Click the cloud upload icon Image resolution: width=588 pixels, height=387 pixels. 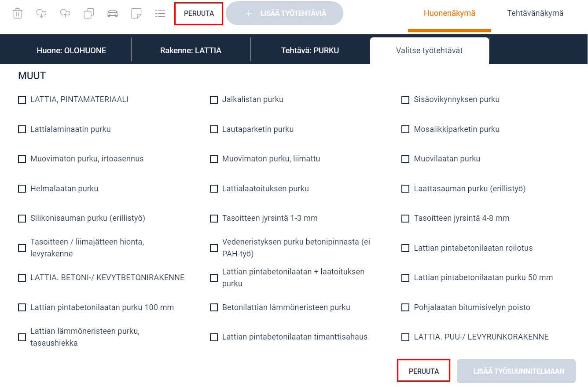pyautogui.click(x=65, y=13)
